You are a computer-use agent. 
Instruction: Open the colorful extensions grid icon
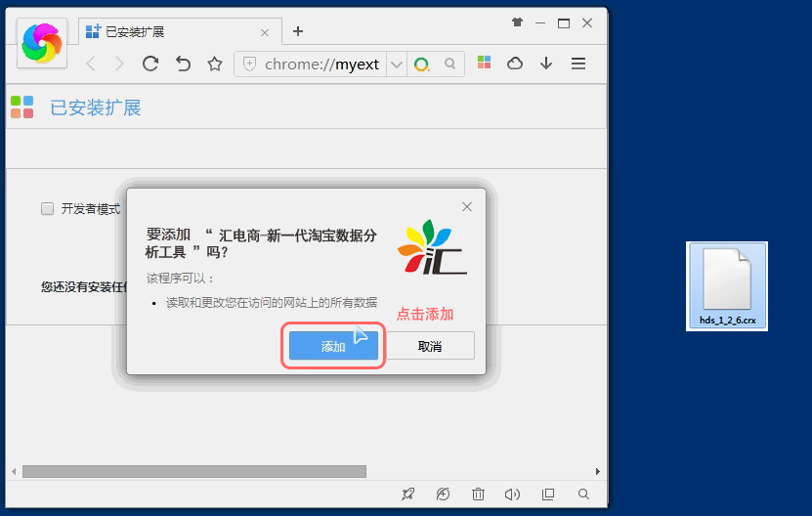point(485,63)
